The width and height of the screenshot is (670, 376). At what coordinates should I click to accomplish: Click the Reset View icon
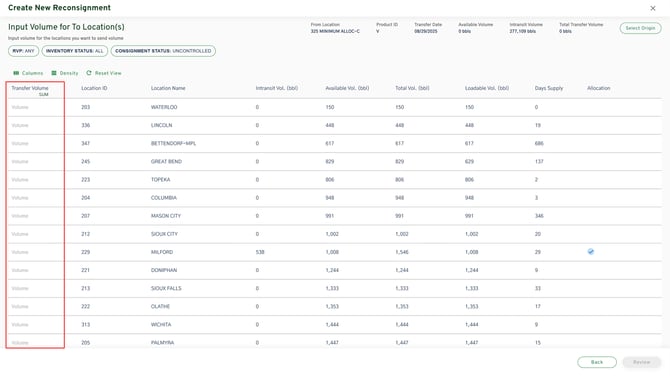click(89, 73)
